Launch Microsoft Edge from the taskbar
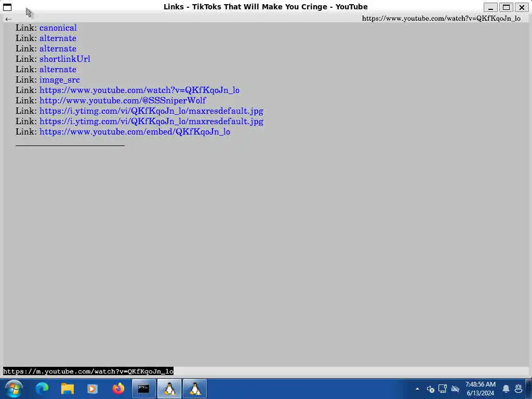The image size is (532, 399). pyautogui.click(x=42, y=389)
